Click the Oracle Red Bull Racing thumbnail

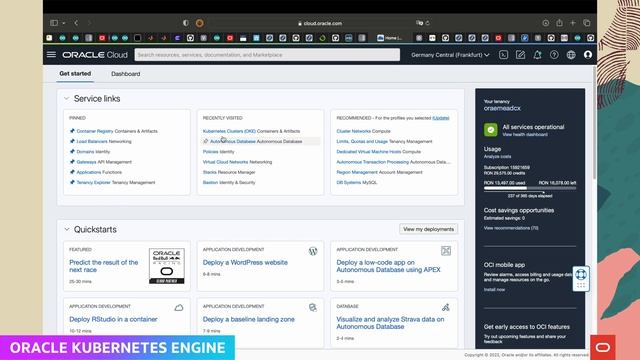point(167,266)
